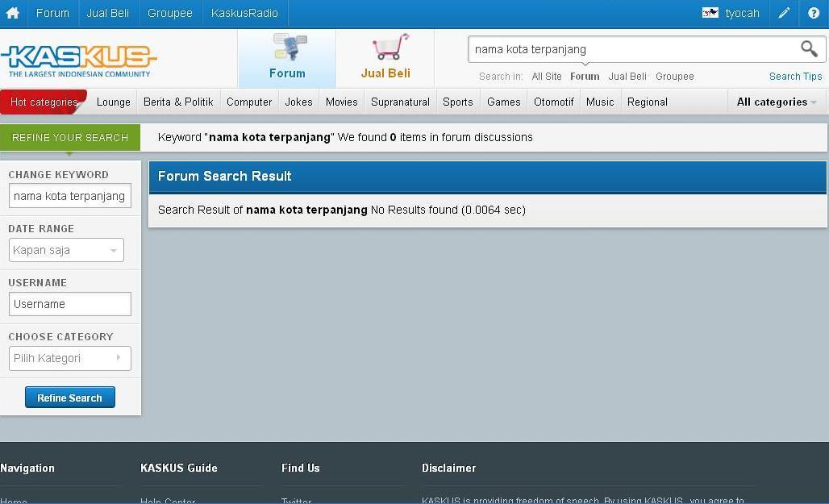Open the help question mark icon
Screen dimensions: 829x504
[x=813, y=13]
